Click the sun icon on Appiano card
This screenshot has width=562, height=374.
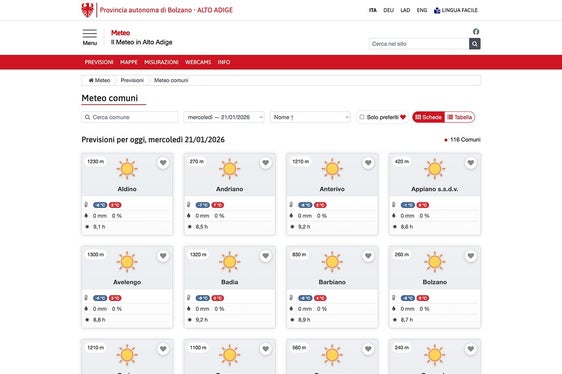click(434, 169)
